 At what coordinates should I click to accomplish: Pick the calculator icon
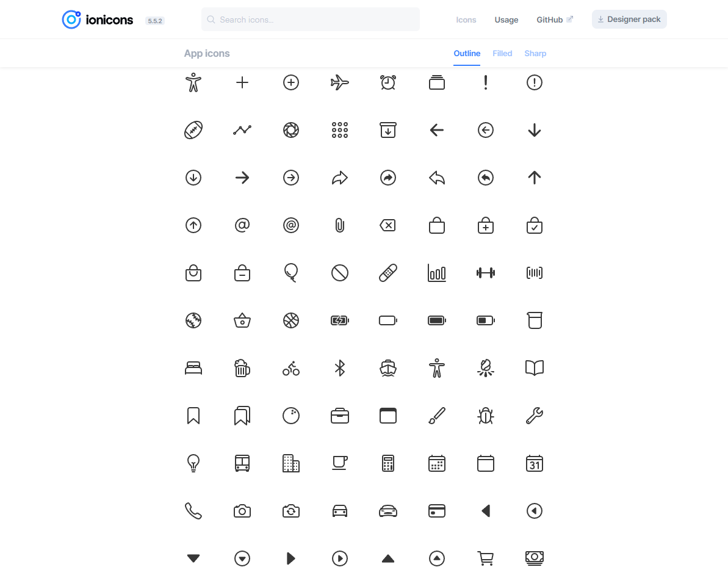388,463
